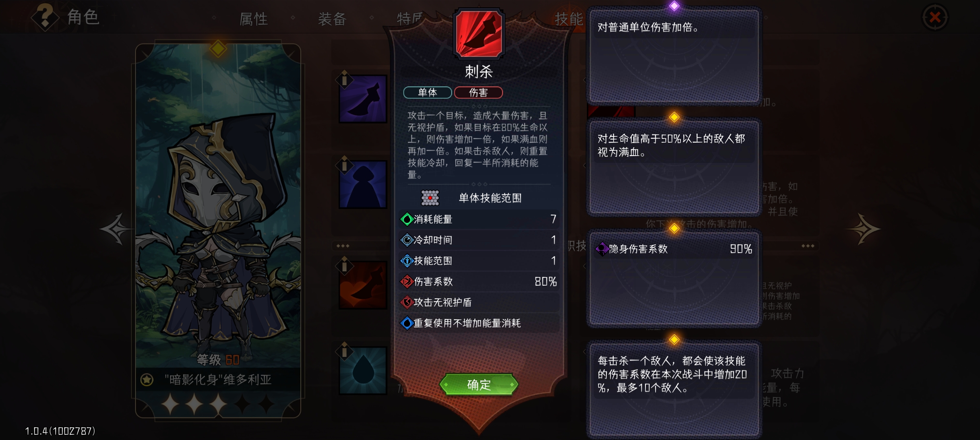The height and width of the screenshot is (440, 980).
Task: Click the star badge beside character name
Action: [x=147, y=380]
